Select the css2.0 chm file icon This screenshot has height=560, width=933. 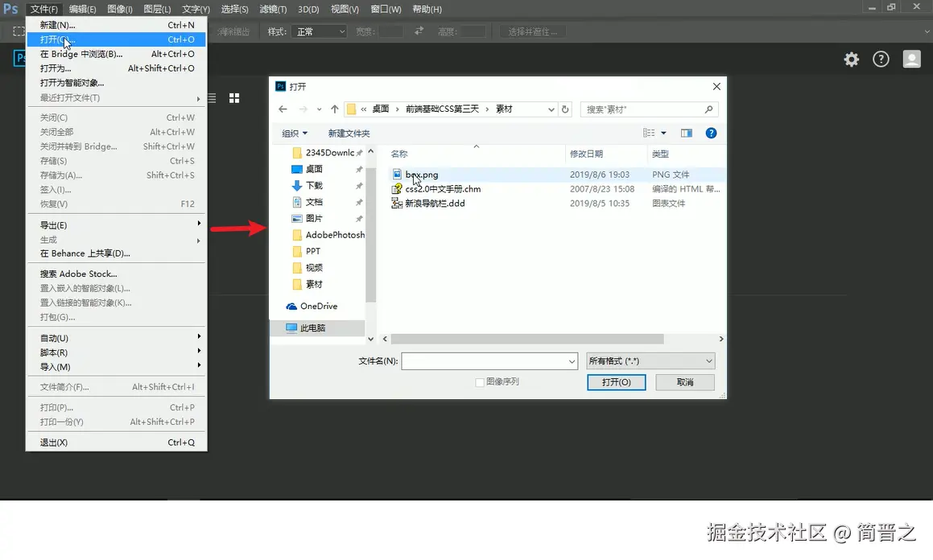click(397, 188)
